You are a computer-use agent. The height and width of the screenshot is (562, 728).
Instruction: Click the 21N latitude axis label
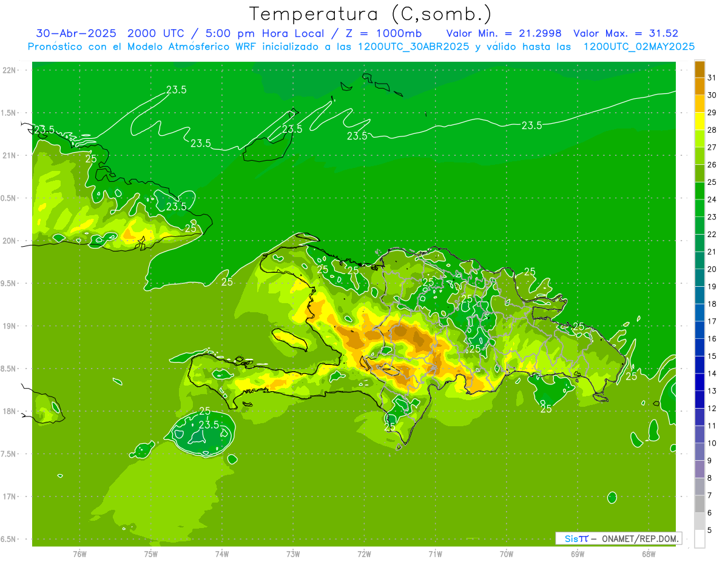(x=10, y=156)
